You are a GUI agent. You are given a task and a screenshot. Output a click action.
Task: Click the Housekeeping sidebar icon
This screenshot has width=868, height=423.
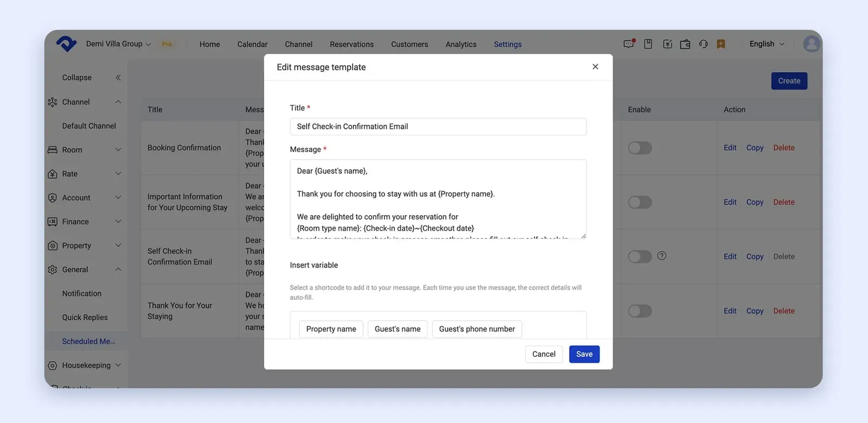(x=53, y=365)
